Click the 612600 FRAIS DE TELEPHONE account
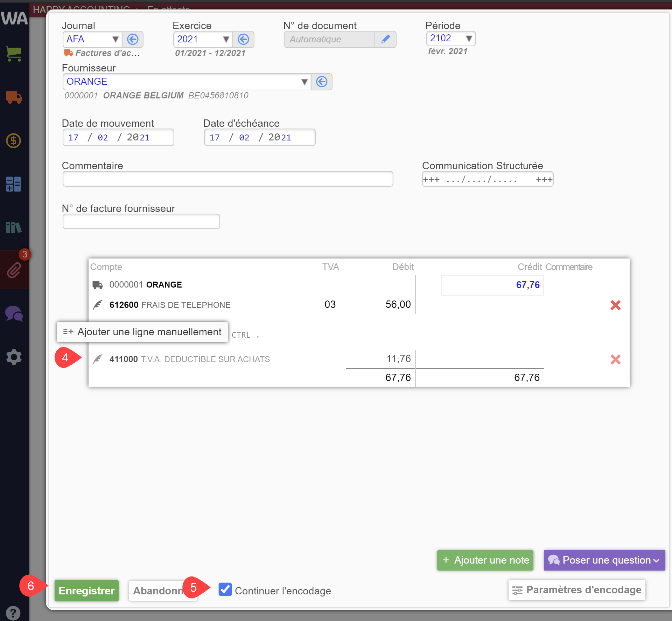This screenshot has height=621, width=672. pyautogui.click(x=170, y=305)
